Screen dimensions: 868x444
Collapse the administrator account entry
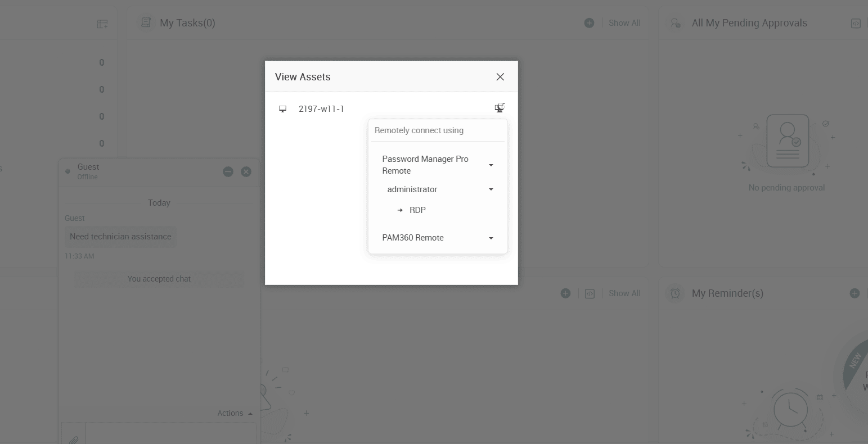(491, 189)
